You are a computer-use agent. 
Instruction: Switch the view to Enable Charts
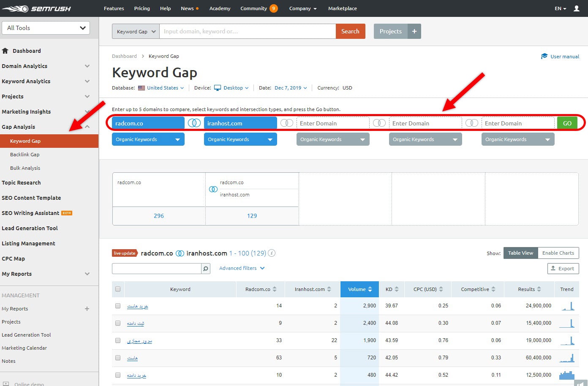(x=558, y=253)
